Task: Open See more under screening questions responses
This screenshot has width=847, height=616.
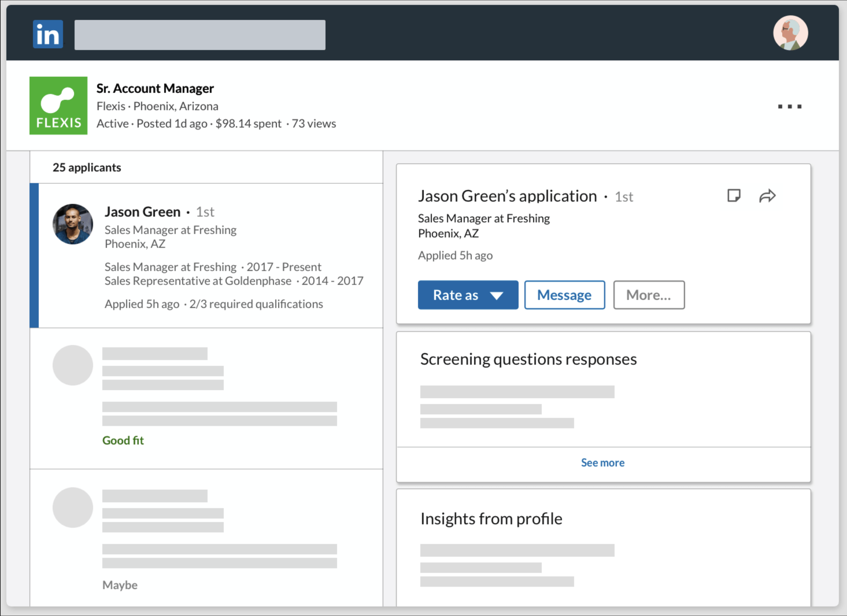Action: coord(602,462)
